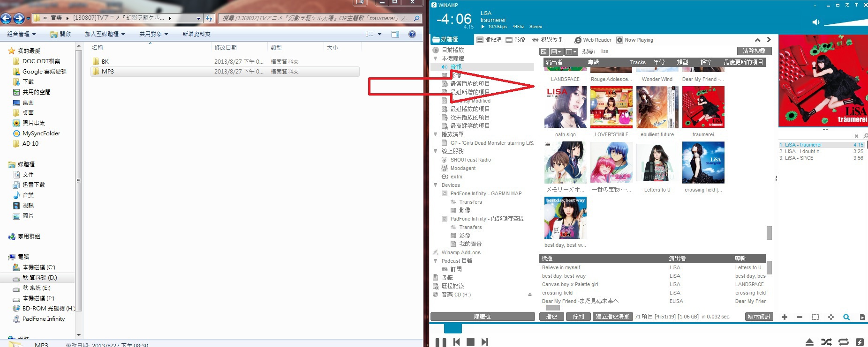Click the 佇列 queue button
Viewport: 868px width, 347px height.
(x=578, y=317)
